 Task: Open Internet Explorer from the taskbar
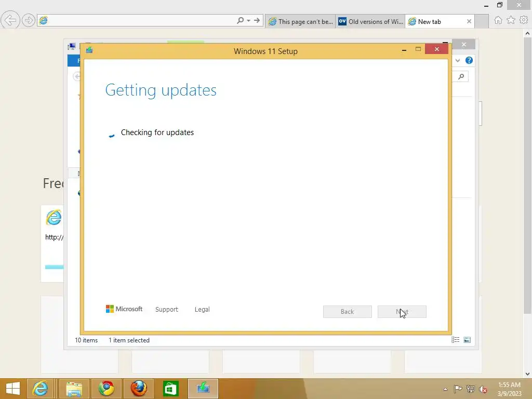click(40, 389)
